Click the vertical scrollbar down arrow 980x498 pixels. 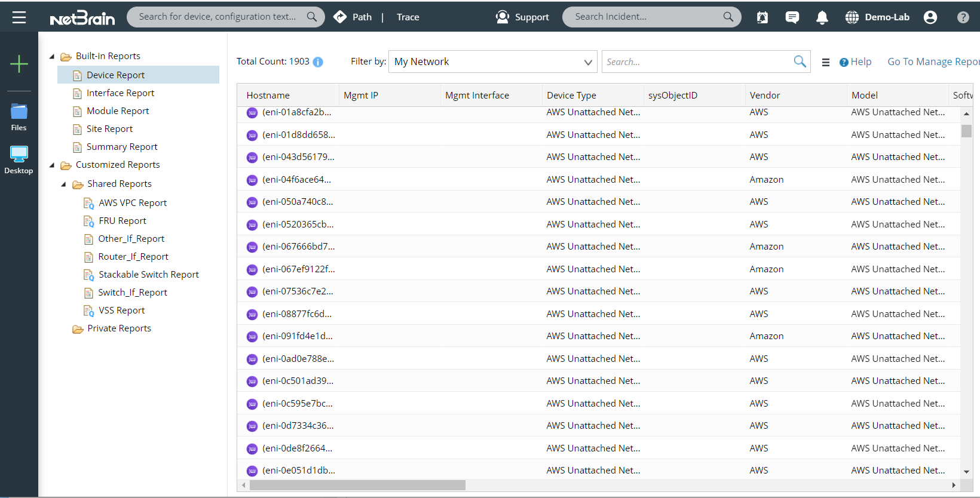click(x=966, y=472)
